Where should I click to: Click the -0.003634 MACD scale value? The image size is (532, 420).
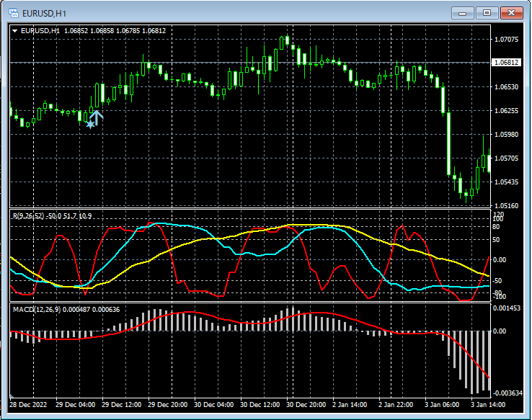click(x=507, y=393)
